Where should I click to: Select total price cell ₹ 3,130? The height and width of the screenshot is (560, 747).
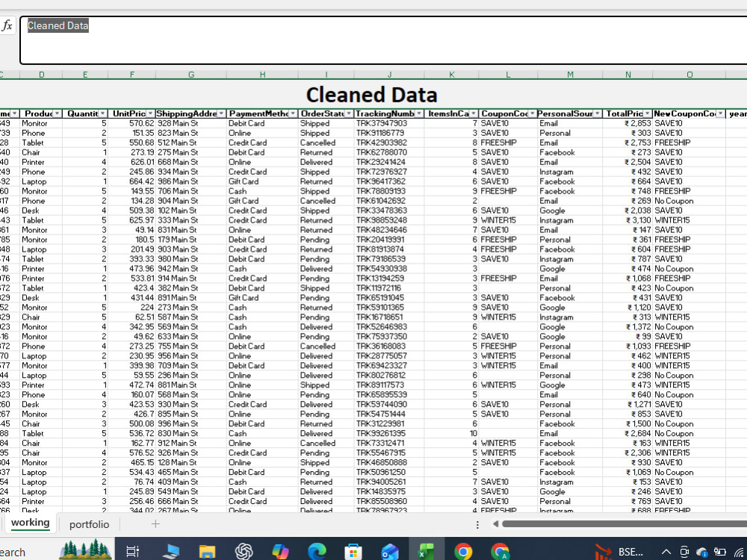(628, 220)
